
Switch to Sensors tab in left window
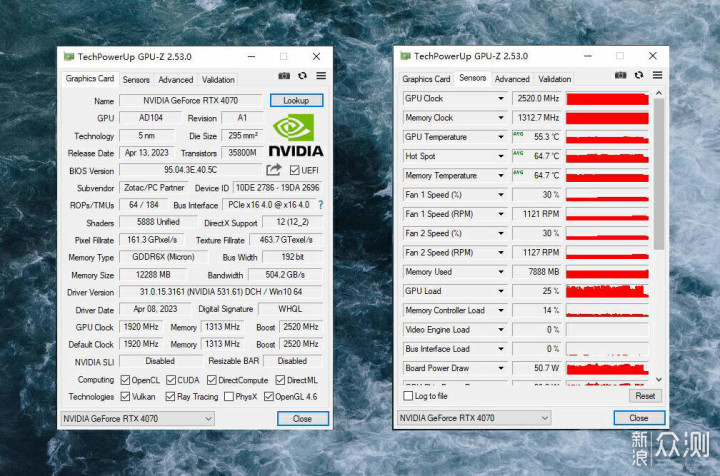click(136, 79)
